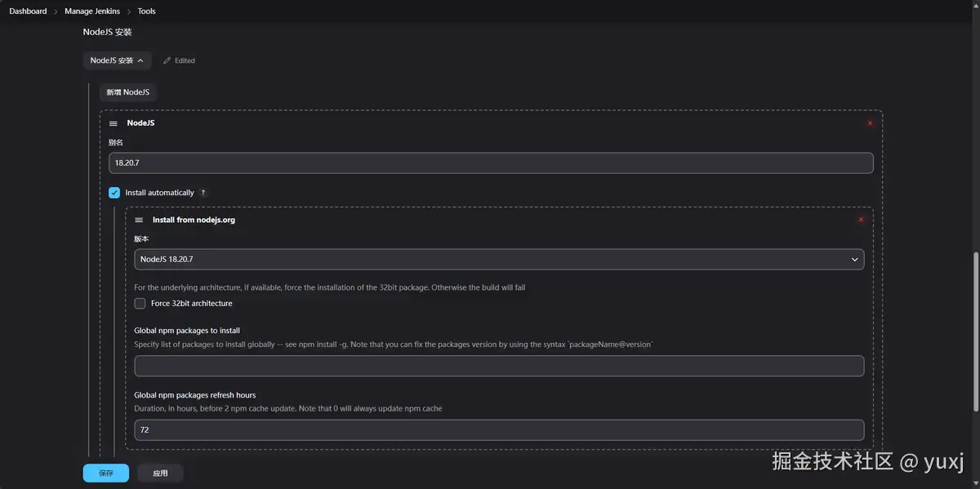This screenshot has width=980, height=489.
Task: Click the 版本 label
Action: click(141, 239)
